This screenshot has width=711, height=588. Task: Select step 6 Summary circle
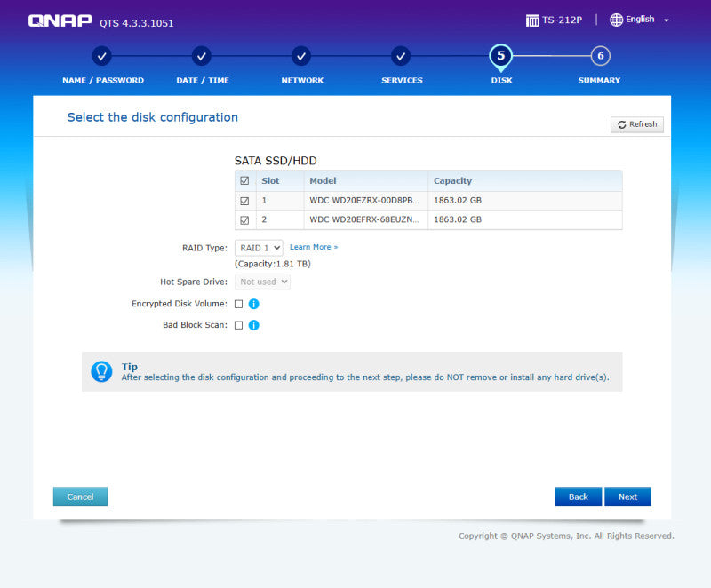601,56
